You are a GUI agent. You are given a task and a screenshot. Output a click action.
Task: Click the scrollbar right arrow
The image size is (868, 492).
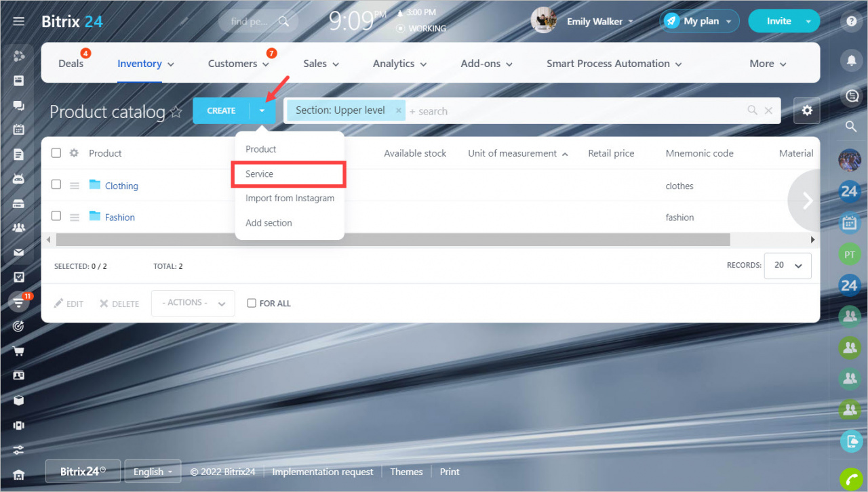point(812,240)
